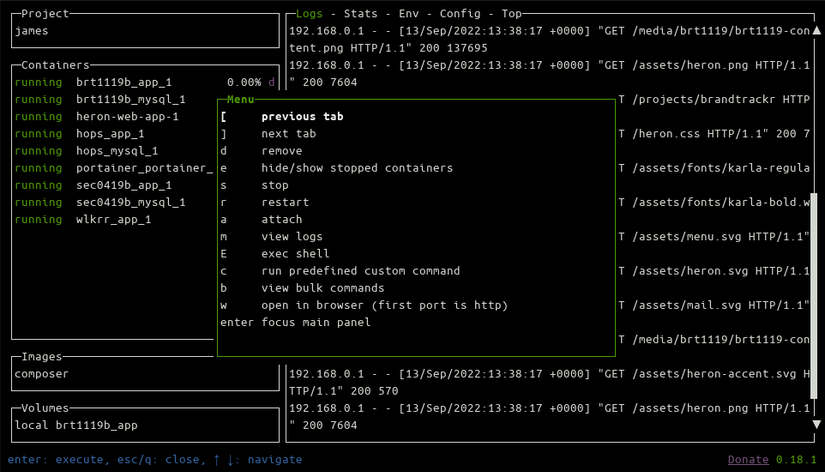Select container wlkrr_app_1
This screenshot has height=472, width=825.
tap(115, 219)
